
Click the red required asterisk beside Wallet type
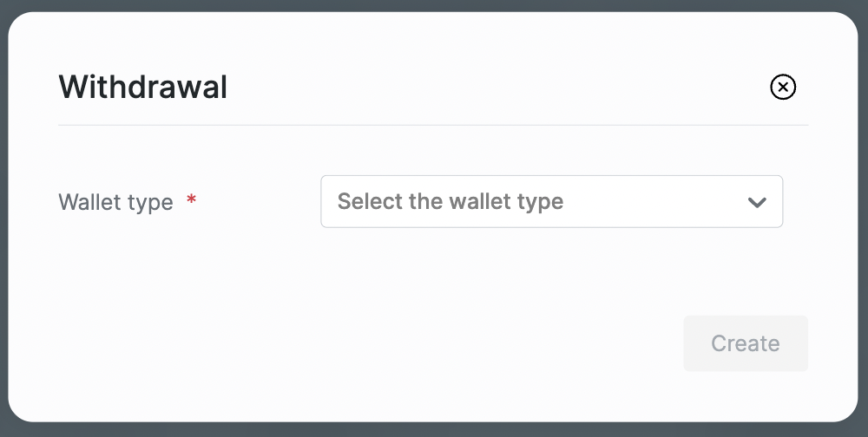(x=192, y=201)
